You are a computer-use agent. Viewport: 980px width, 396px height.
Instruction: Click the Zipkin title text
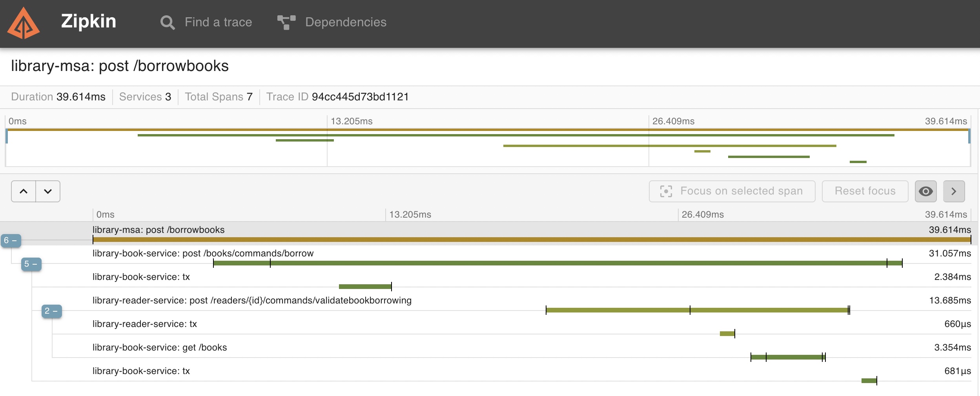coord(89,21)
